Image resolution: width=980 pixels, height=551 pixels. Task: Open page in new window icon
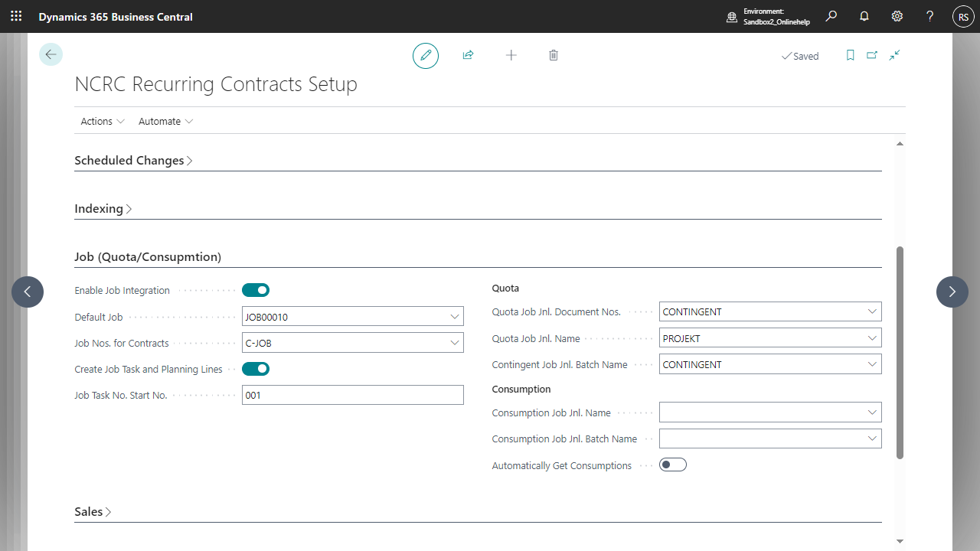pos(872,56)
